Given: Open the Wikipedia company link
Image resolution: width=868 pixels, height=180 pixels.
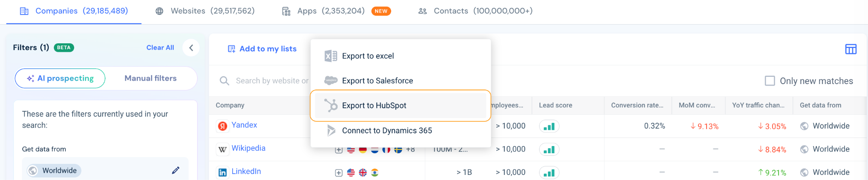Looking at the screenshot, I should 248,148.
